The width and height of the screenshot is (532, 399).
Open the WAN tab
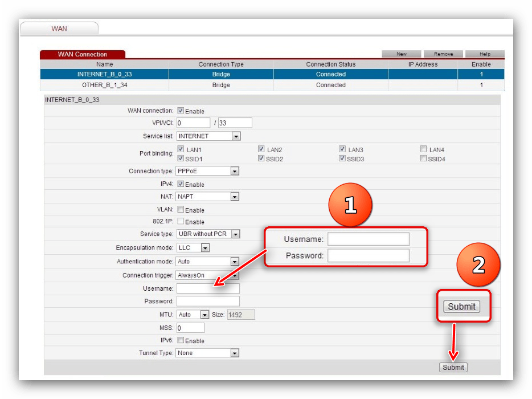(59, 28)
